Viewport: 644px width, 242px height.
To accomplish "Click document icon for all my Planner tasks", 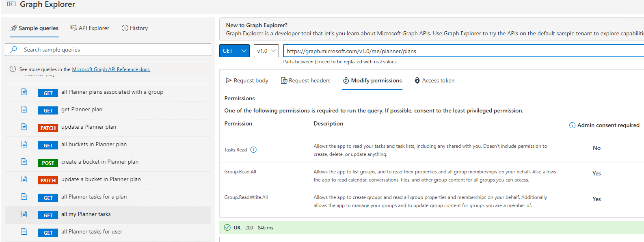I will pos(24,214).
